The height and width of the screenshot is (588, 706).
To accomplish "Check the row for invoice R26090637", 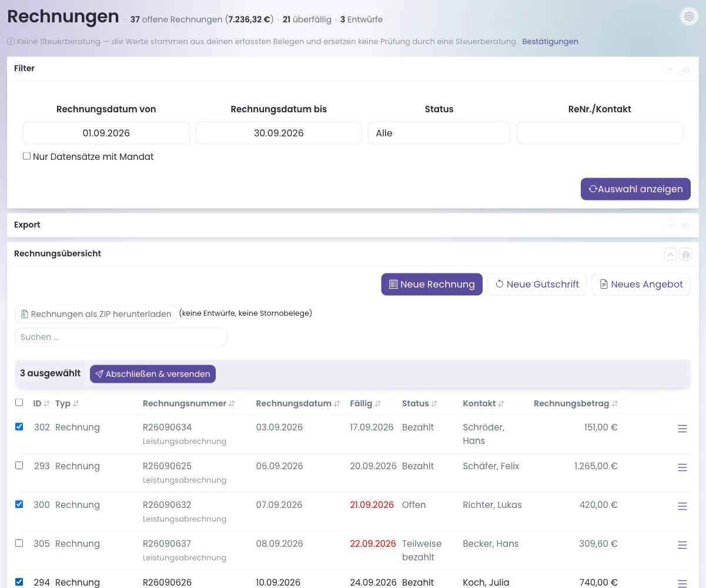I will pos(19,543).
